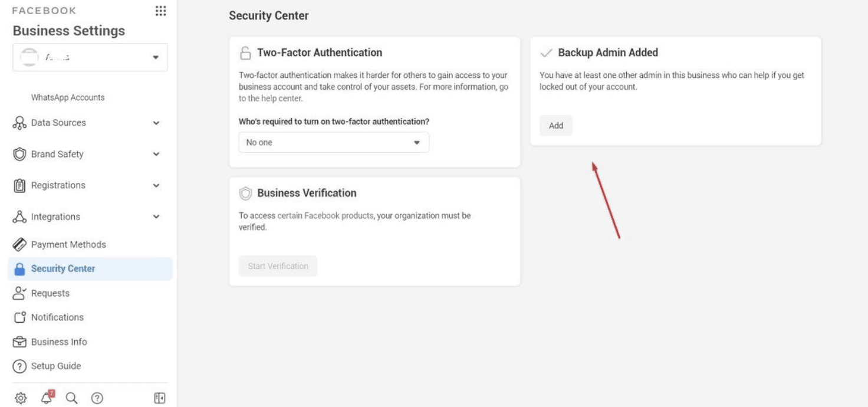Image resolution: width=868 pixels, height=407 pixels.
Task: Click the Payment Methods card icon
Action: (x=19, y=245)
